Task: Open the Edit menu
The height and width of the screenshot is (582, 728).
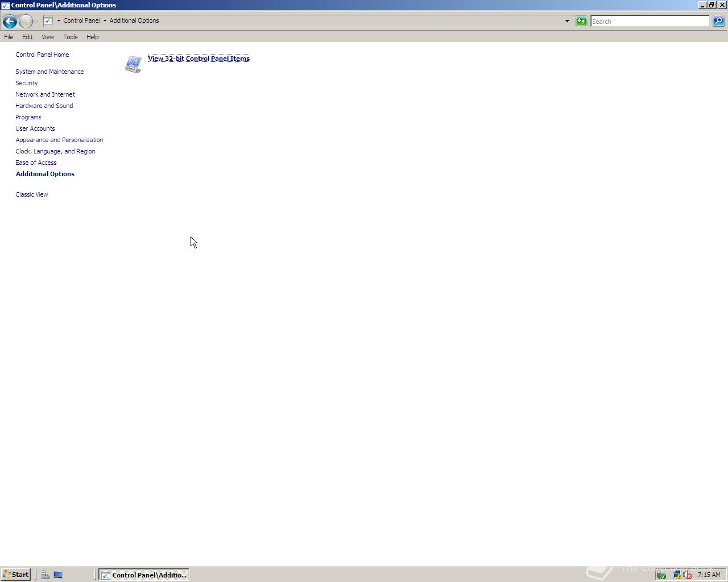Action: click(27, 37)
